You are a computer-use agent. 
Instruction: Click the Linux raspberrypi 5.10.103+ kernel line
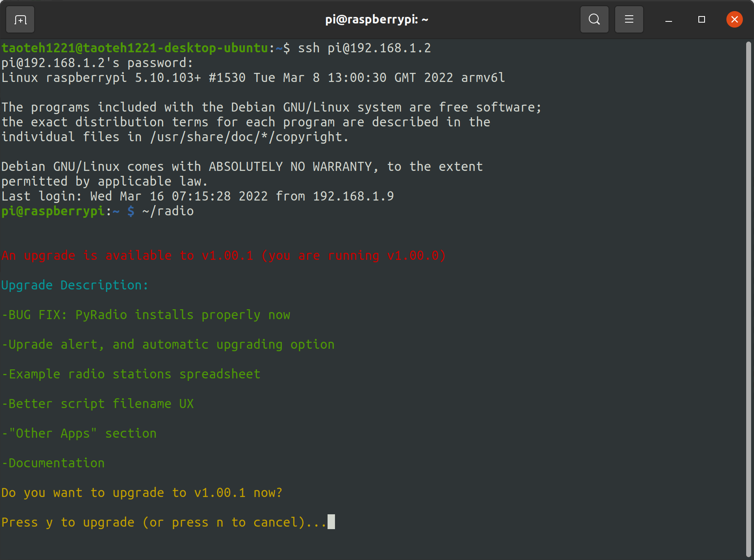(x=253, y=78)
